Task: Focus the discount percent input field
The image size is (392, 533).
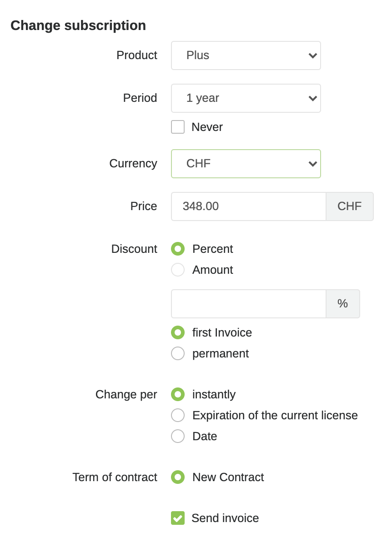Action: point(248,304)
